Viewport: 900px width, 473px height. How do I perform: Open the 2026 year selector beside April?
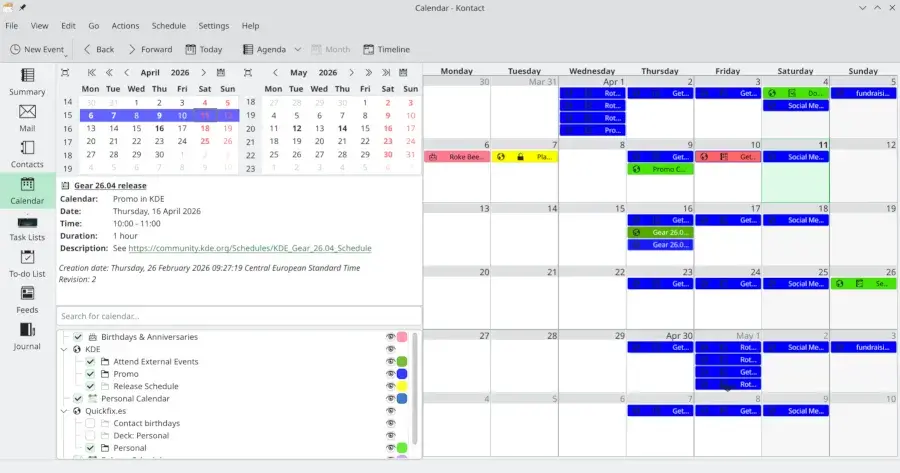[x=180, y=72]
